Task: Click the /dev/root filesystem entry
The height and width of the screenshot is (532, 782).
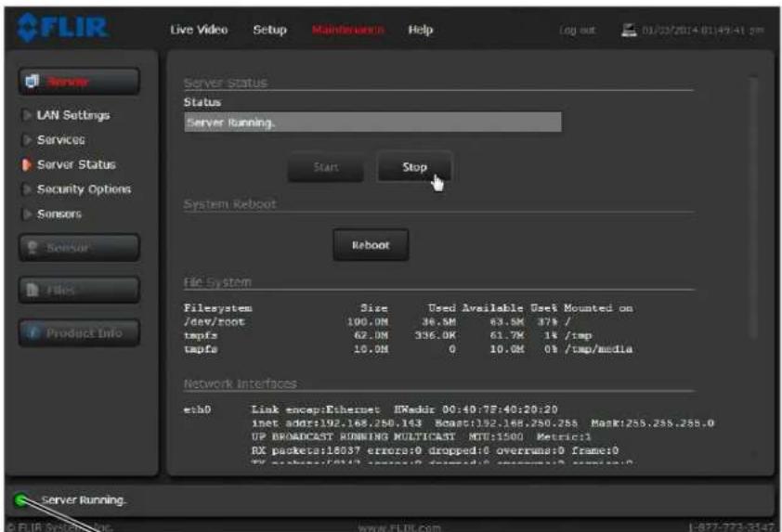Action: tap(215, 322)
